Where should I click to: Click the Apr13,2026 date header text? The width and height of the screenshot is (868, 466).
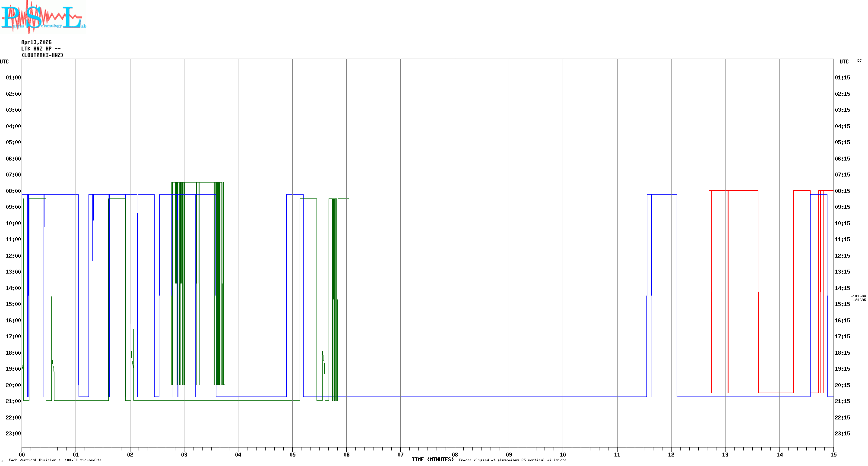click(x=36, y=42)
